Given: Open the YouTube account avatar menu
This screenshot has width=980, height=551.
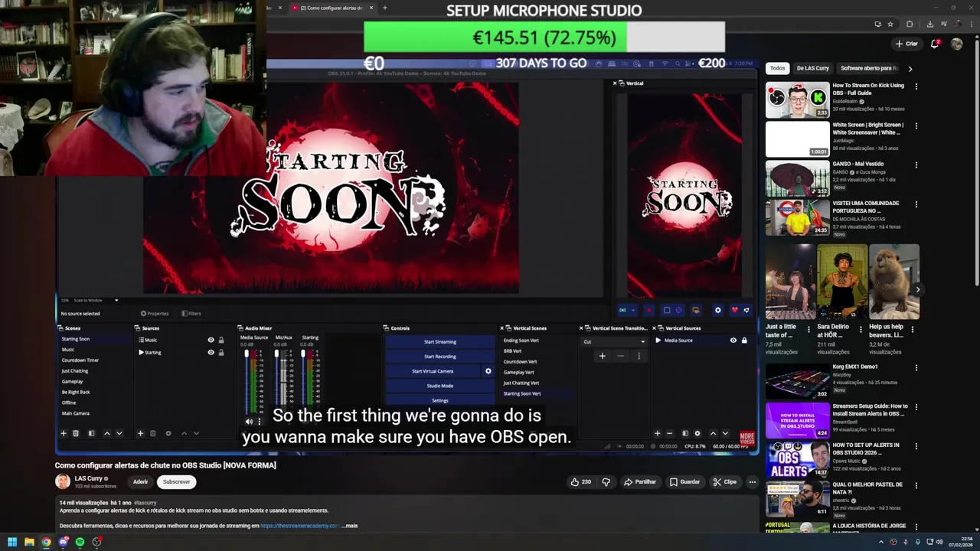Looking at the screenshot, I should click(x=956, y=44).
